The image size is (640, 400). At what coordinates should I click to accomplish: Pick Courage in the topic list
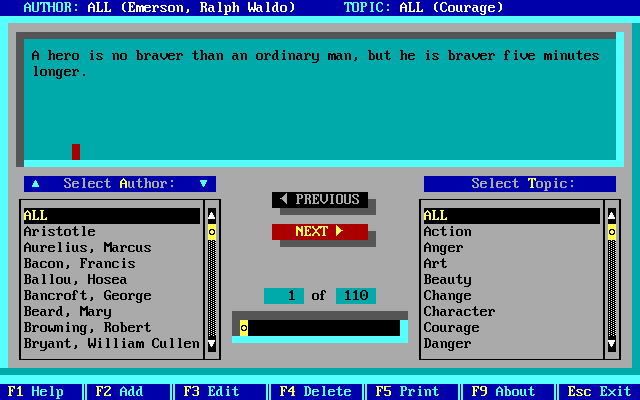451,328
